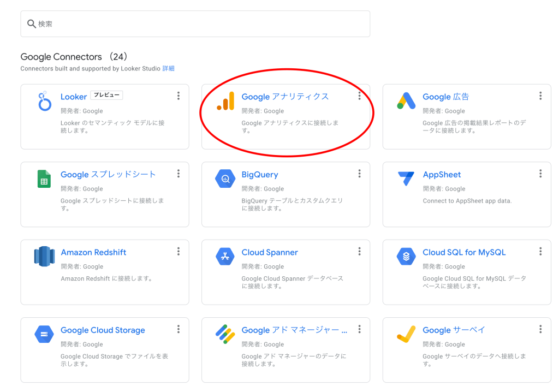Screen dimensions: 559x392
Task: Open the three-dot menu on AppSheet card
Action: (x=540, y=174)
